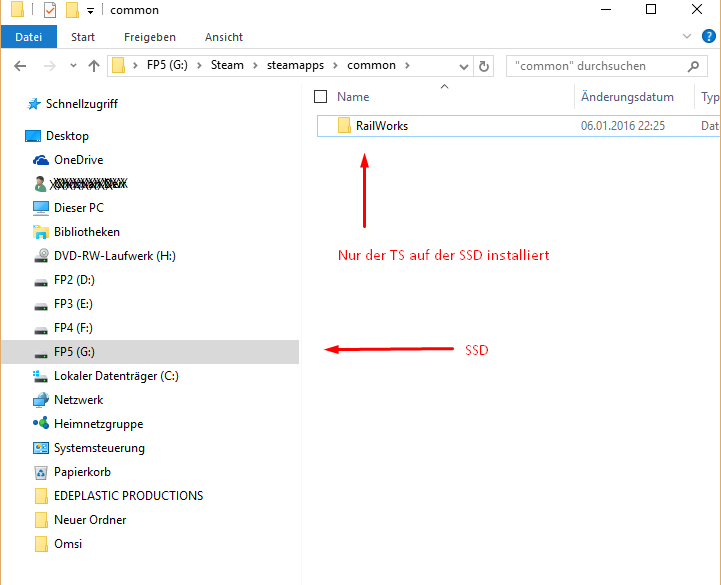The height and width of the screenshot is (585, 721).
Task: Open the EDEPLASTIC PRODUCTIONS folder
Action: [129, 496]
